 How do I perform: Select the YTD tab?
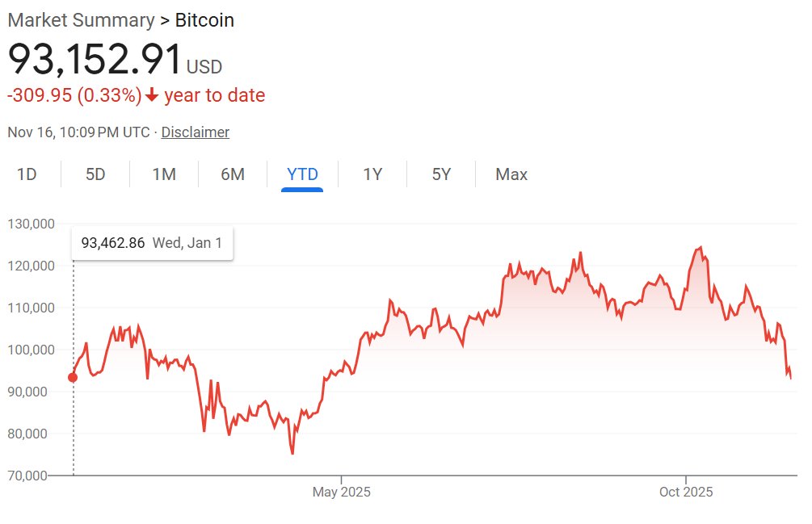[x=302, y=174]
